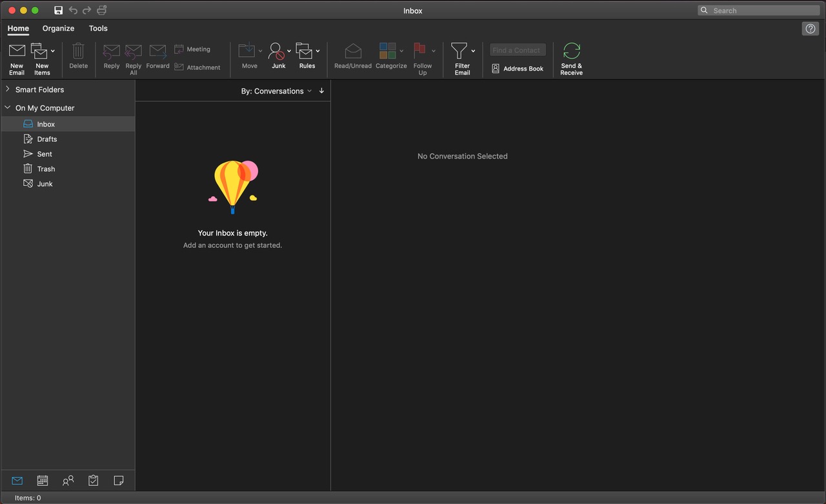Toggle sort order arrow in message list
Image resolution: width=826 pixels, height=504 pixels.
tap(321, 91)
